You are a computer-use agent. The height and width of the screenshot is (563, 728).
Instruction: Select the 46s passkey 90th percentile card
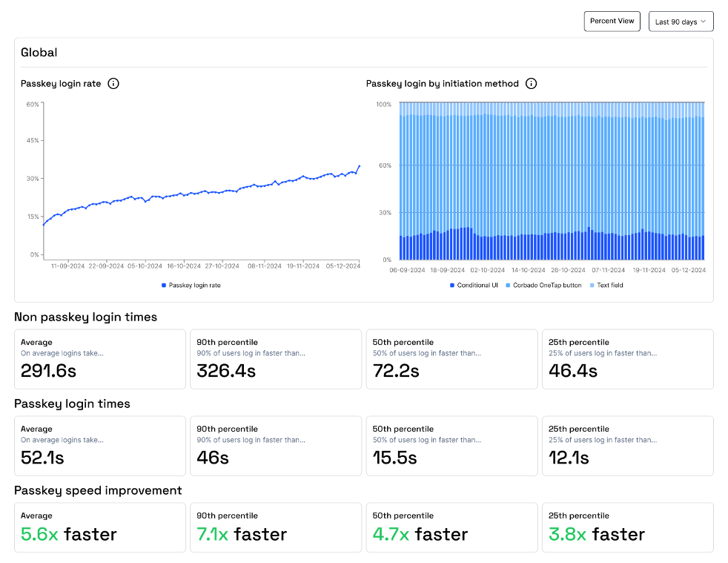click(x=276, y=446)
